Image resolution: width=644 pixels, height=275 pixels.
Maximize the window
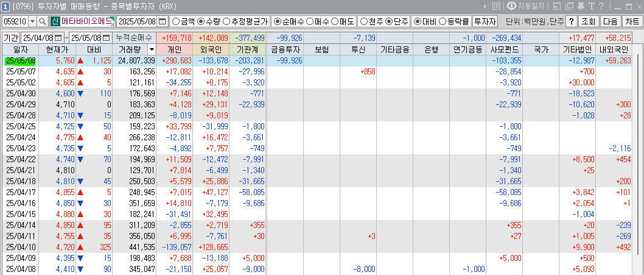tap(629, 6)
